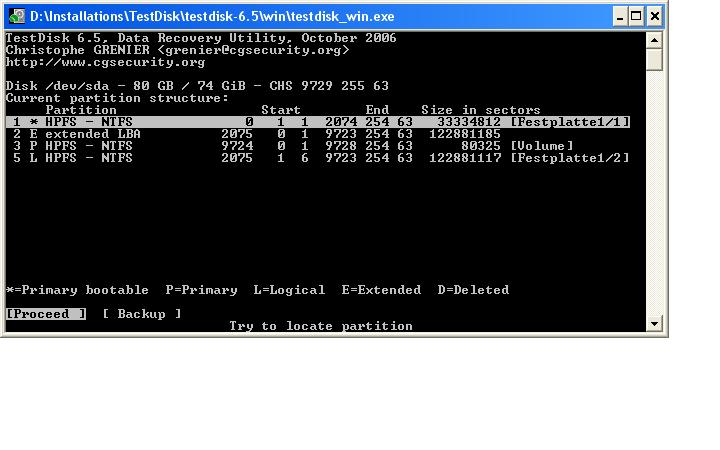Select partition row 1 Festplatte1/1
The height and width of the screenshot is (450, 720).
[318, 122]
